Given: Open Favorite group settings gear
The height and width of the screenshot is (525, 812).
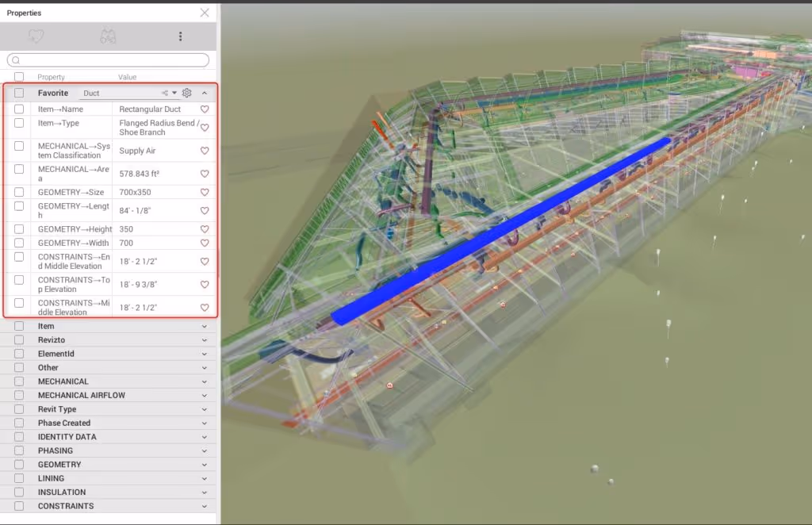Looking at the screenshot, I should click(x=187, y=93).
